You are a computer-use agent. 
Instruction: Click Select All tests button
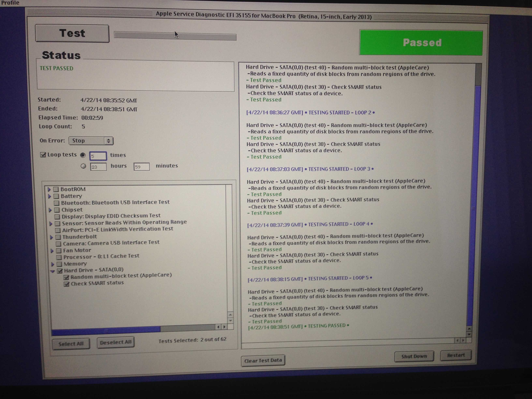click(71, 344)
